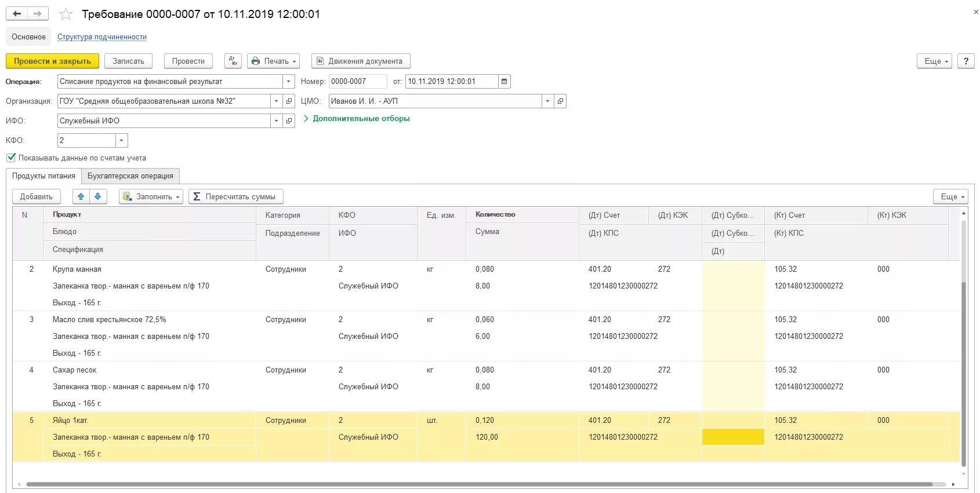Click the Провести button
This screenshot has width=980, height=493.
pos(188,61)
